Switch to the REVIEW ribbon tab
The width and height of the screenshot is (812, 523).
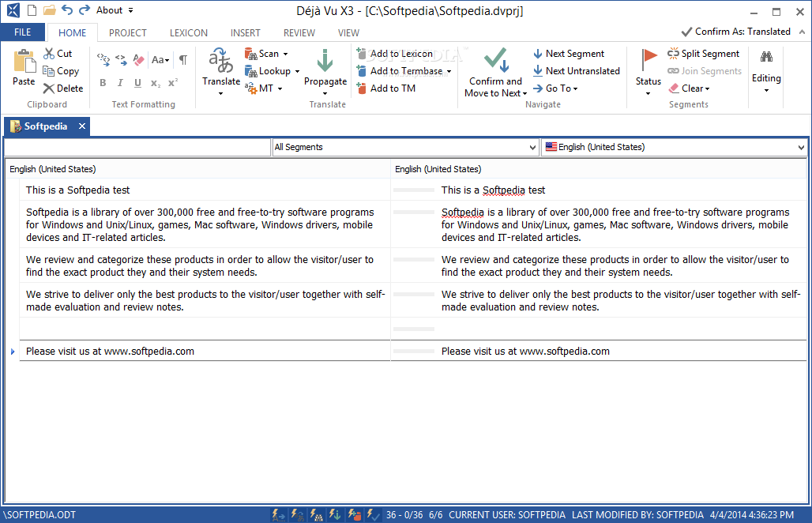[x=299, y=32]
